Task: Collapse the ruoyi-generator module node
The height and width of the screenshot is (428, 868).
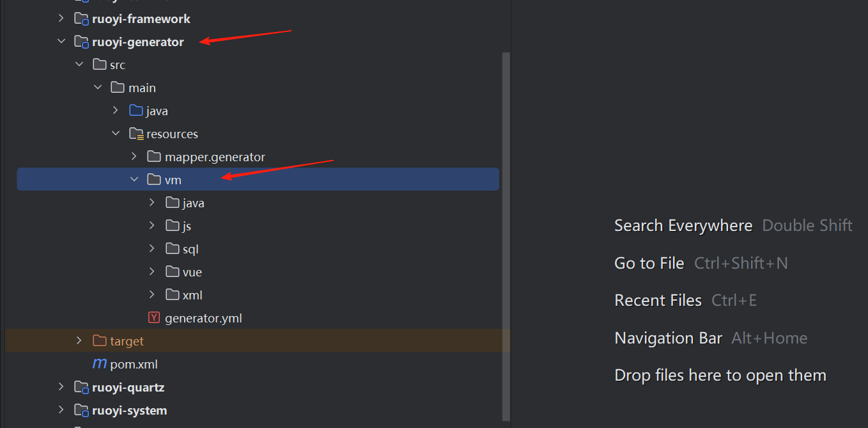Action: [x=61, y=42]
